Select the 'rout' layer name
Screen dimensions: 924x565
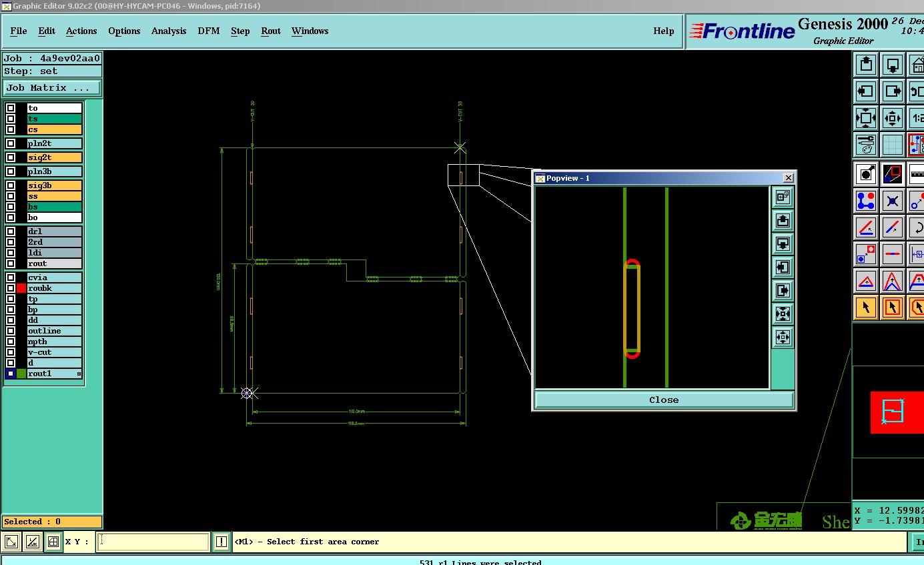pos(55,263)
